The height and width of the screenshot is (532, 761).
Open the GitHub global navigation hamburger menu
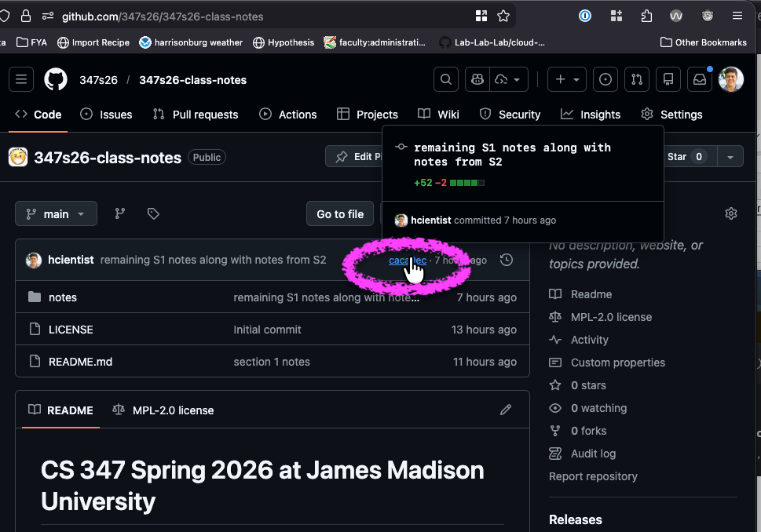coord(21,79)
